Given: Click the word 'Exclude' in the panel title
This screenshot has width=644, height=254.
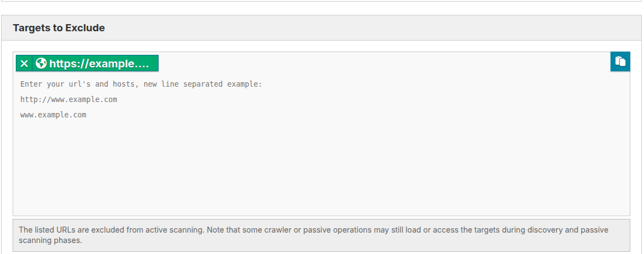Looking at the screenshot, I should [87, 28].
